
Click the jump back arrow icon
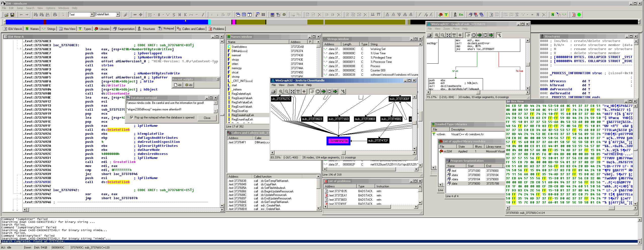click(21, 15)
